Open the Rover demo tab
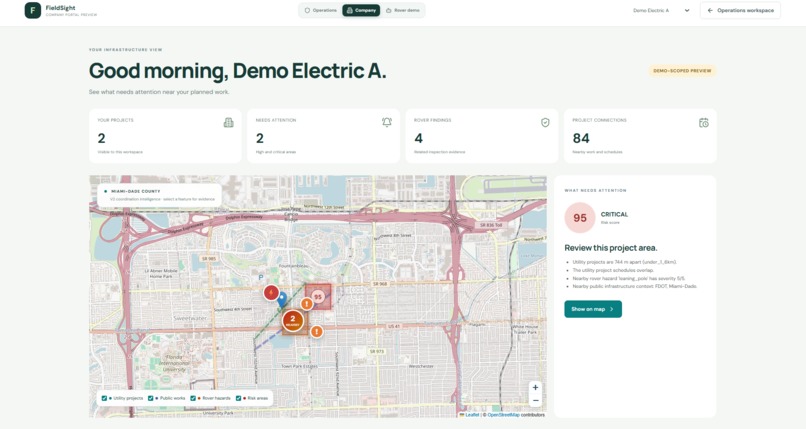 point(402,10)
